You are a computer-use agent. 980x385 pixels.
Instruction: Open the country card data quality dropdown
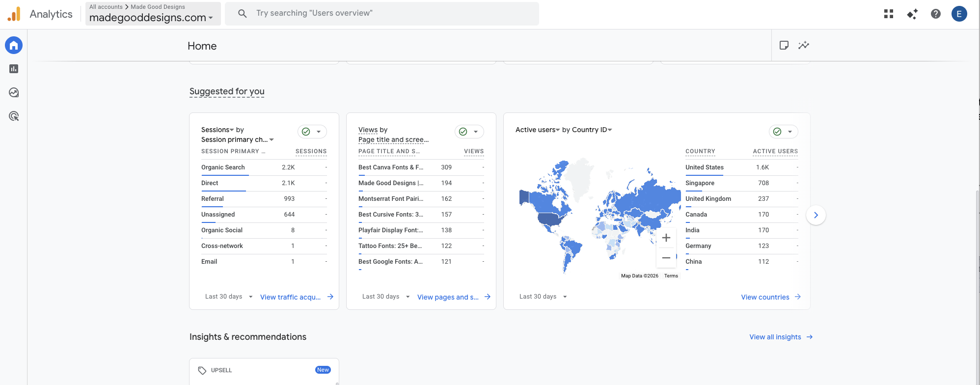(x=784, y=132)
